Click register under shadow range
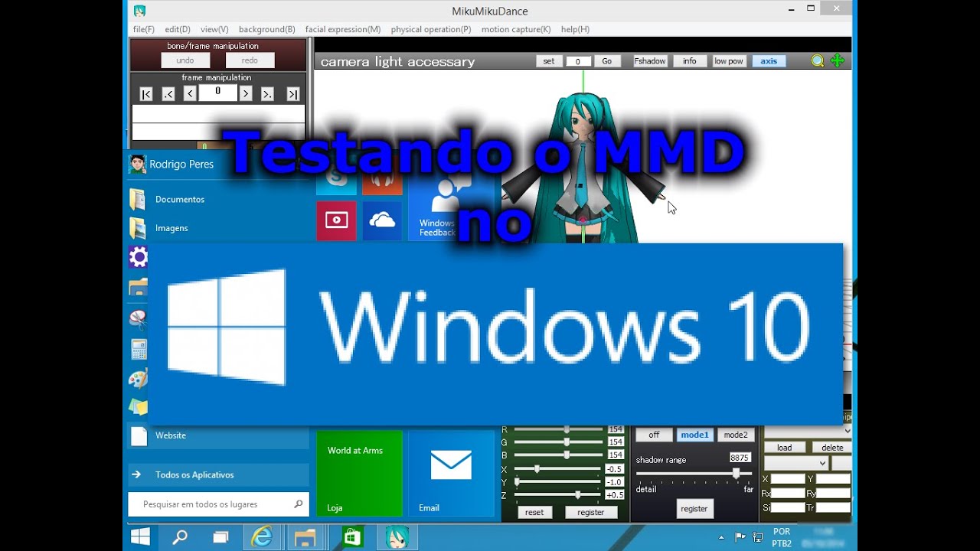980x551 pixels. [694, 508]
